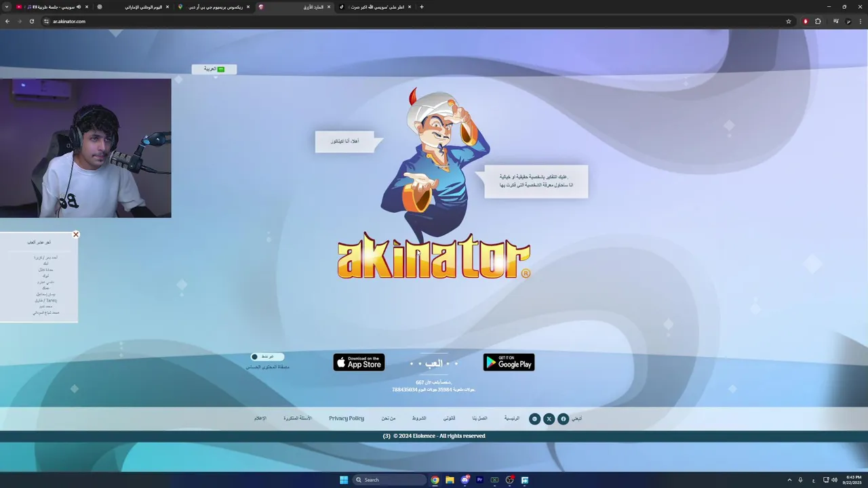Switch to the اليوم الوطني الإماراتي tab
The image size is (868, 488).
click(x=132, y=7)
